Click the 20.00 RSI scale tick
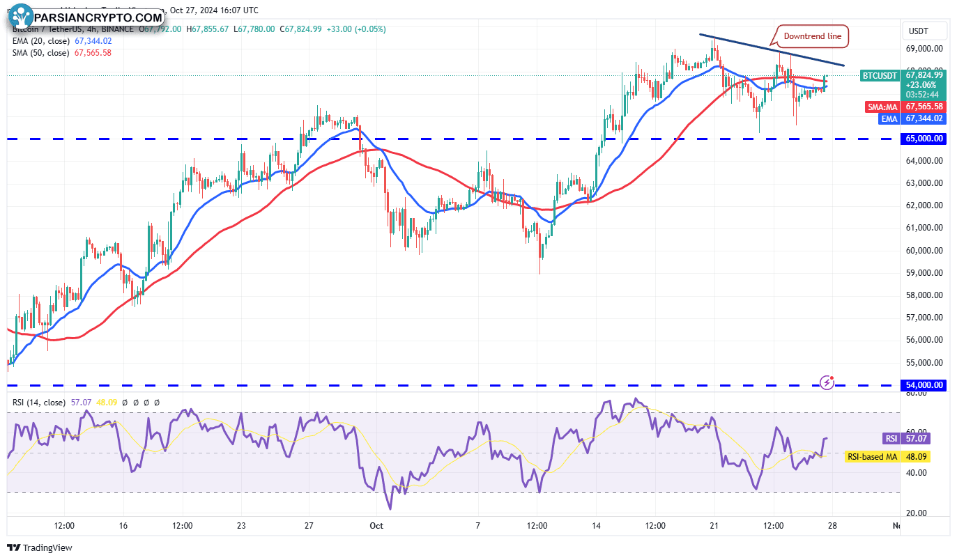 point(915,513)
